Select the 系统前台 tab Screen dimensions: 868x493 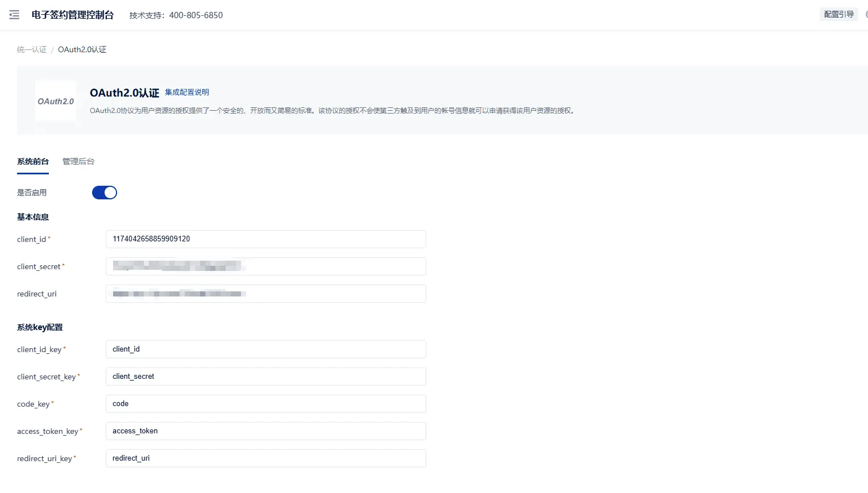tap(33, 161)
